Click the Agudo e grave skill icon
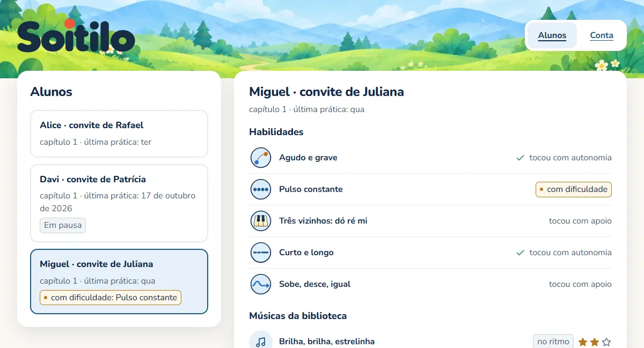 tap(261, 158)
